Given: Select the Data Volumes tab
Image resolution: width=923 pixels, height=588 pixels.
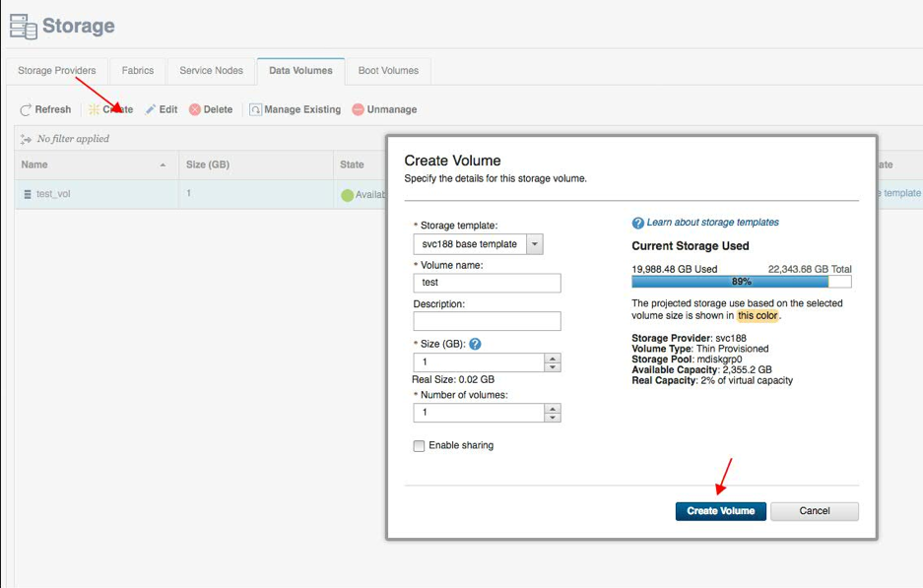Looking at the screenshot, I should pos(300,71).
